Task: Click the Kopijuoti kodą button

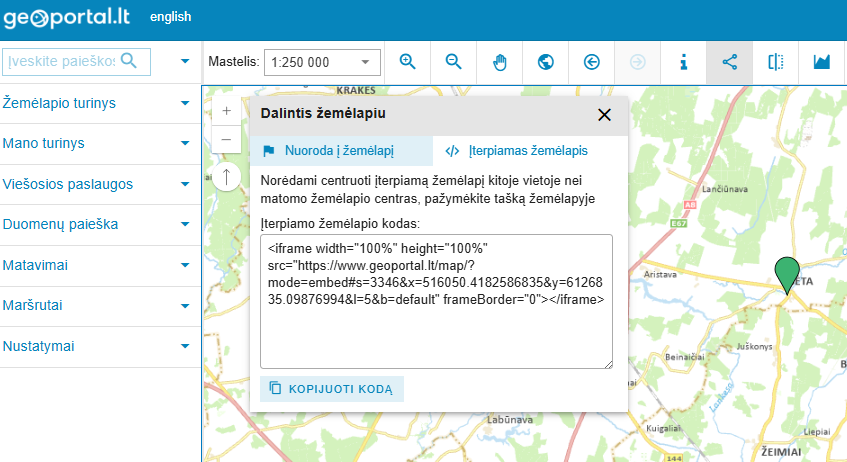Action: (x=332, y=388)
